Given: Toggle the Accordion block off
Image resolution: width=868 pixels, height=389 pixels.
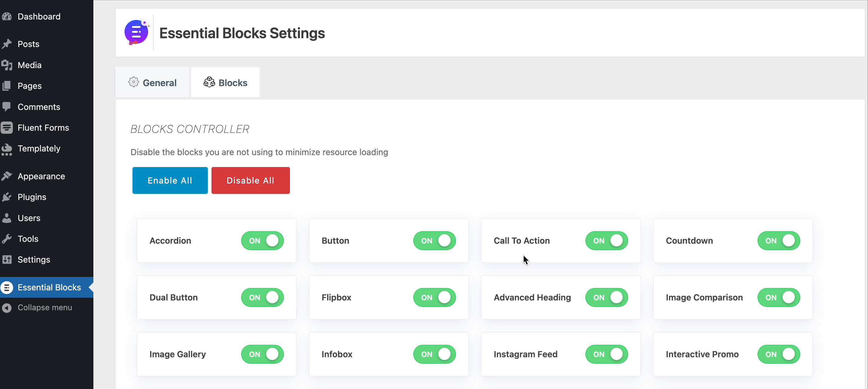Looking at the screenshot, I should coord(262,240).
